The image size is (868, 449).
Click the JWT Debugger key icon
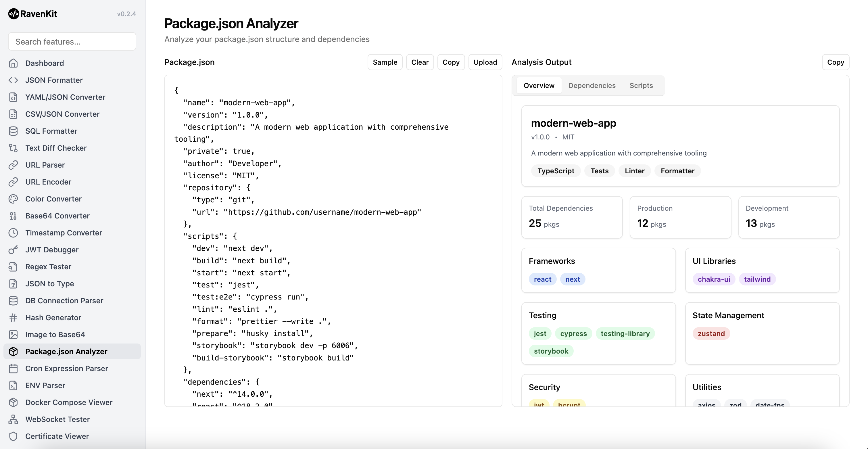click(x=13, y=250)
